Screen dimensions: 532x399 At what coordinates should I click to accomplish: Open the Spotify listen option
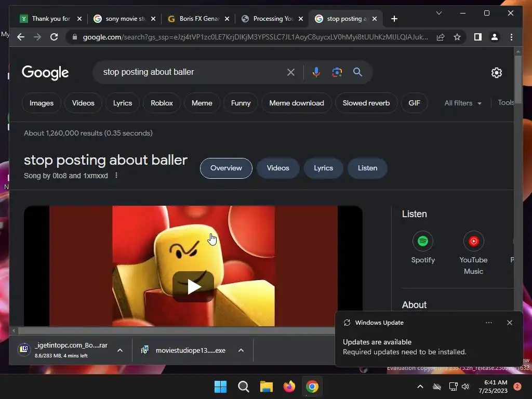[423, 248]
